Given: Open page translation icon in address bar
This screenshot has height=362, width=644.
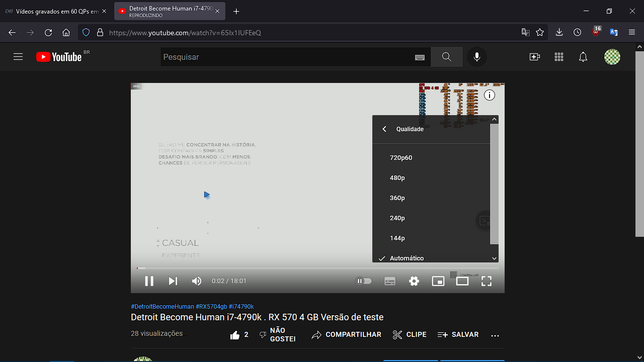Looking at the screenshot, I should 526,33.
